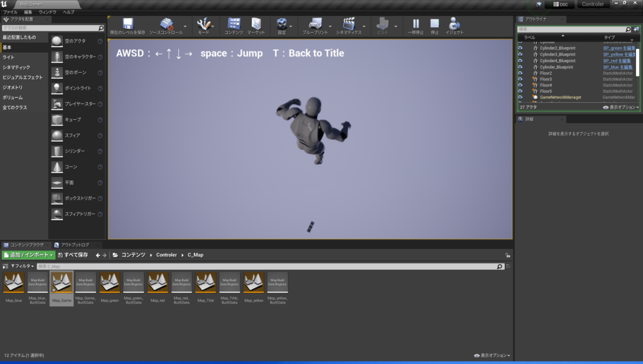Switch to the Output Log tab
Viewport: 643px width, 364px height.
pyautogui.click(x=74, y=244)
